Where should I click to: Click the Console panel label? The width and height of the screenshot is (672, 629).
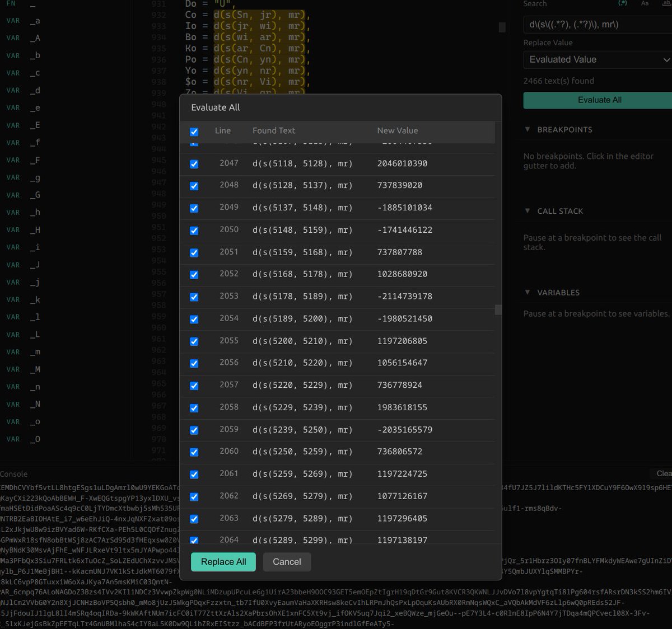pyautogui.click(x=13, y=474)
